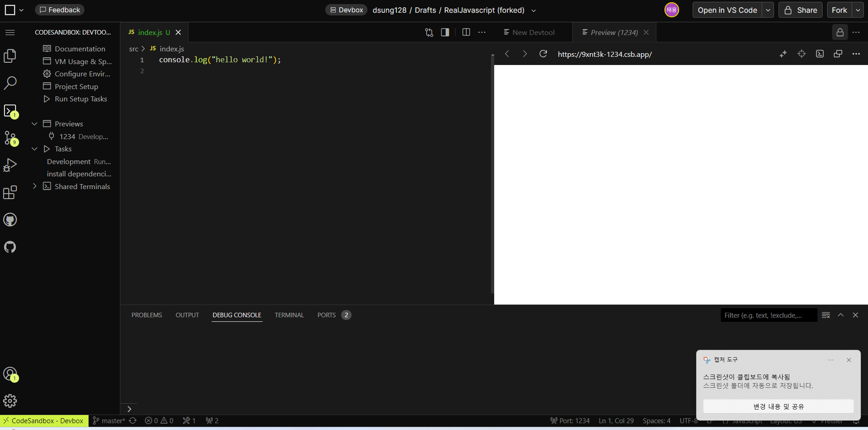Open the Search view in activity bar

[x=10, y=83]
